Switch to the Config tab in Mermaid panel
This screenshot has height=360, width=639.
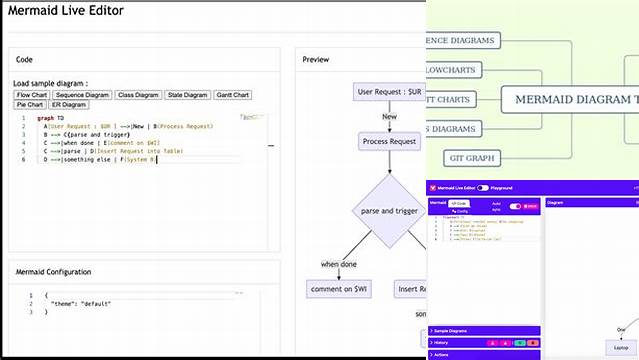(x=460, y=211)
